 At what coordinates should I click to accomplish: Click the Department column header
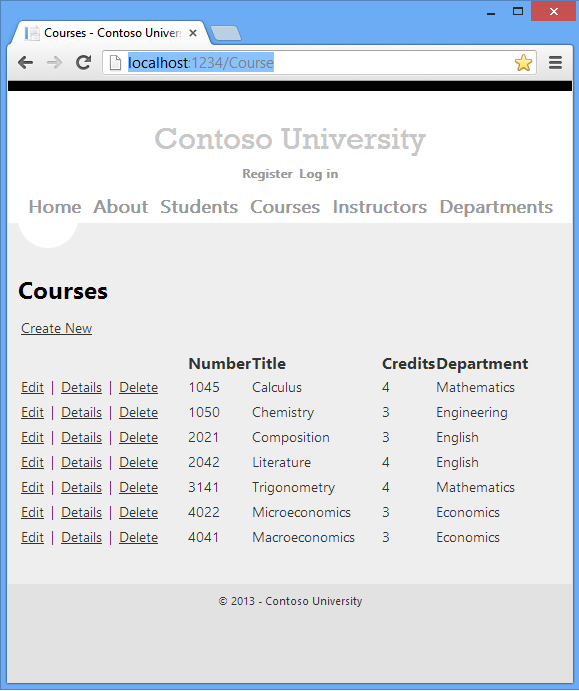[482, 364]
